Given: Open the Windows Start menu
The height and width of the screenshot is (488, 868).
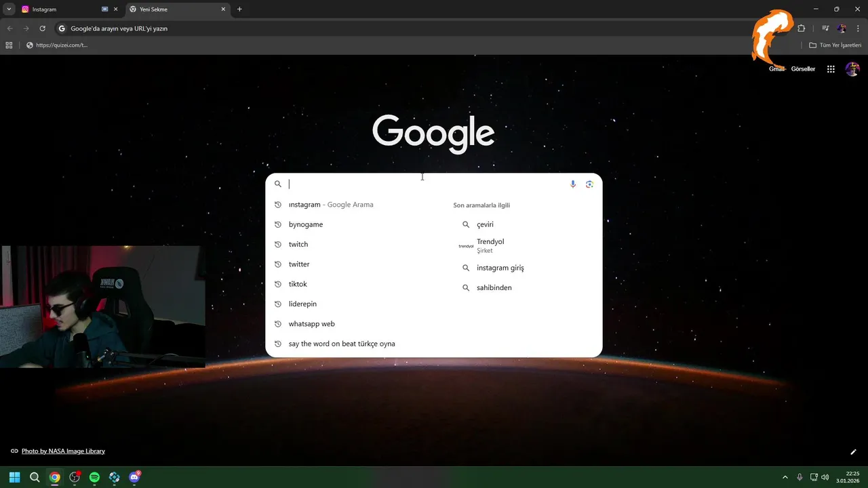Looking at the screenshot, I should click(x=15, y=477).
